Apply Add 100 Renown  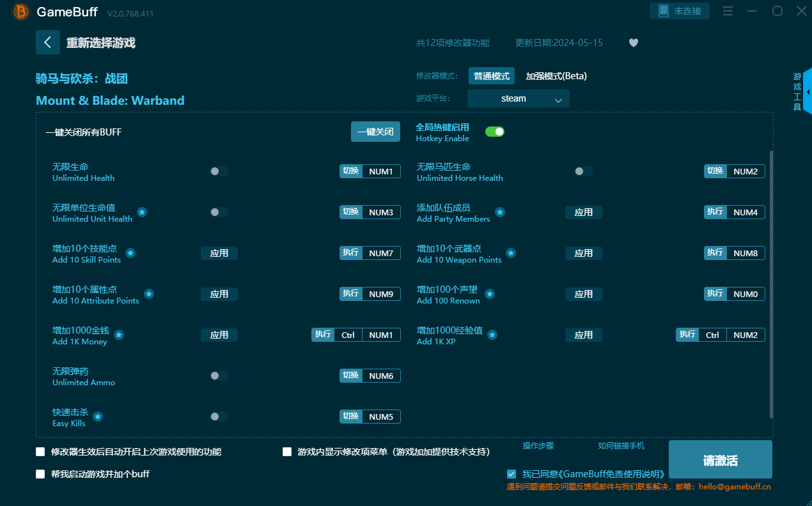click(x=584, y=294)
